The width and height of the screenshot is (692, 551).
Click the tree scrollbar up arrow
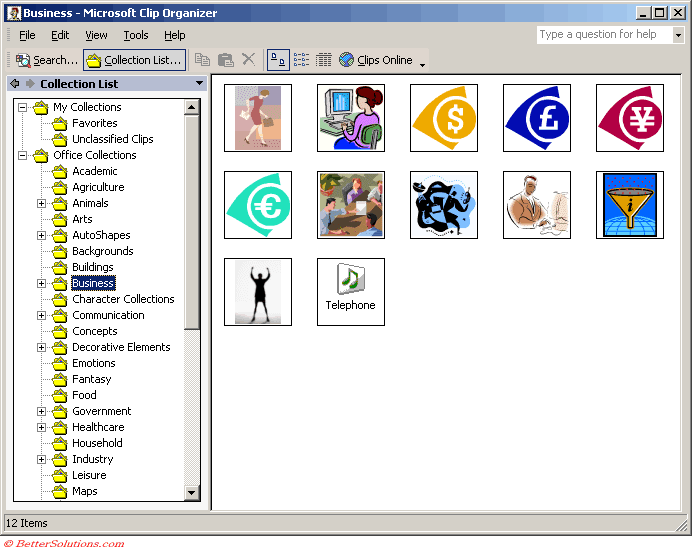click(x=192, y=107)
